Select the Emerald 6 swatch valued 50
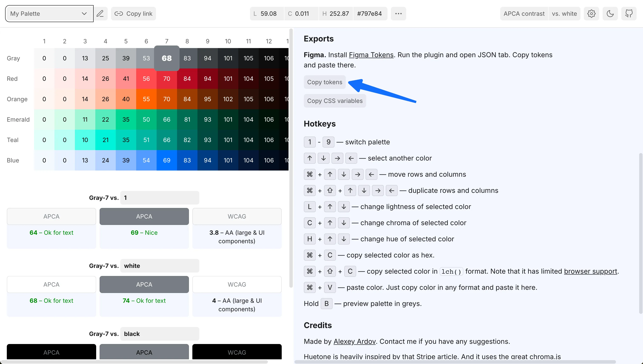The height and width of the screenshot is (364, 643). click(x=146, y=119)
